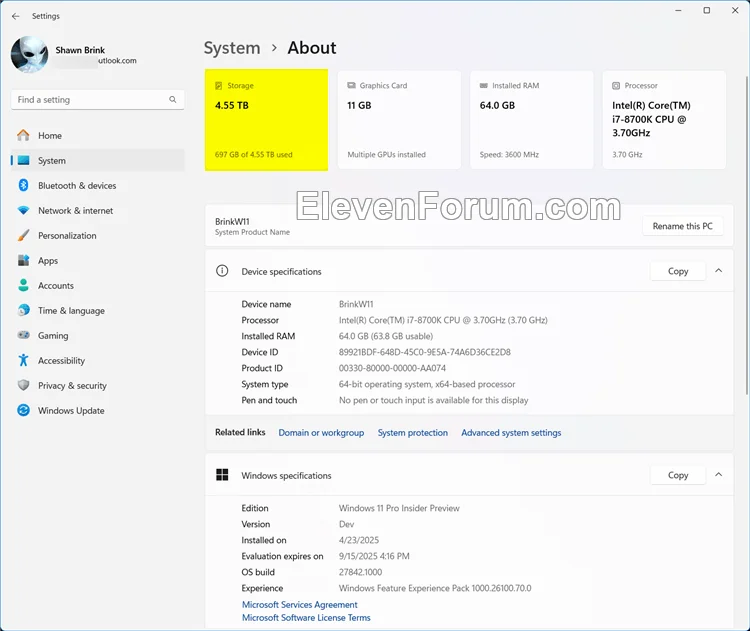Screen dimensions: 750x631
Task: Open Windows Update settings
Action: [x=98, y=410]
